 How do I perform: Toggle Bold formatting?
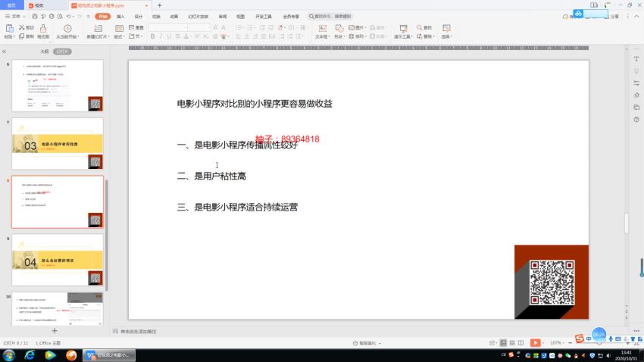point(152,36)
